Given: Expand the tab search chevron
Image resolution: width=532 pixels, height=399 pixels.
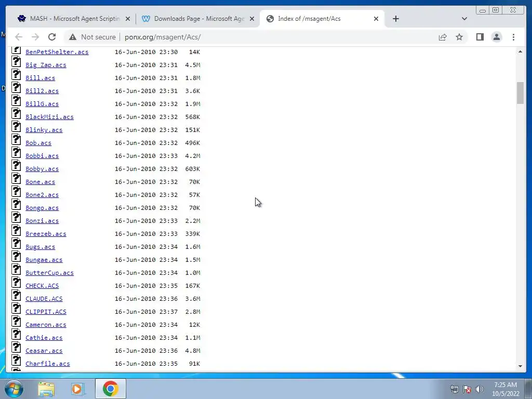Looking at the screenshot, I should 464,19.
